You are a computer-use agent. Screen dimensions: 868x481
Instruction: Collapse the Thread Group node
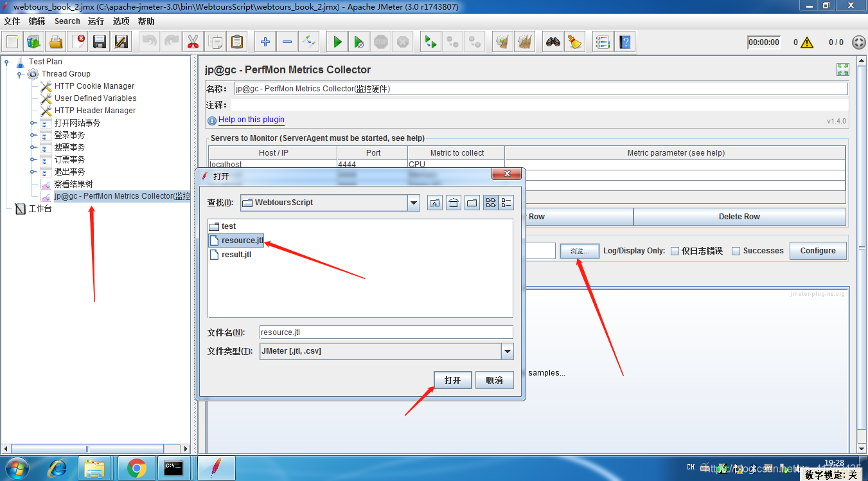pos(20,74)
